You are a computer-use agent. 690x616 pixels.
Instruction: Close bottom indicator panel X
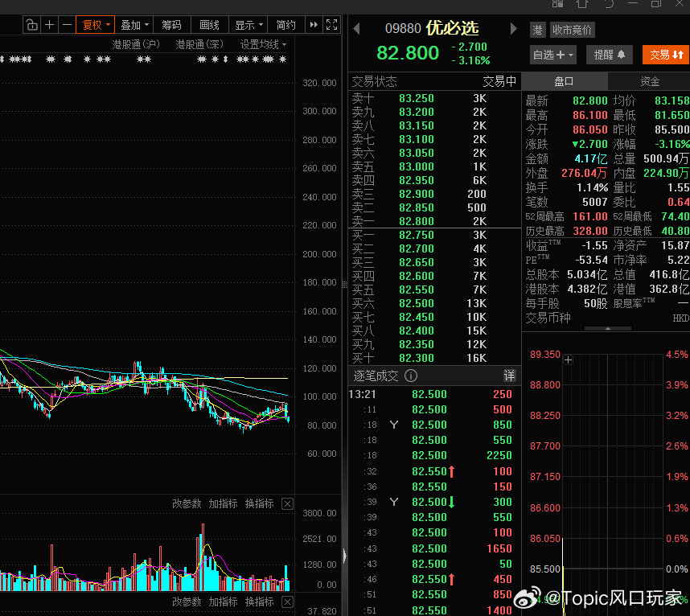click(x=287, y=602)
